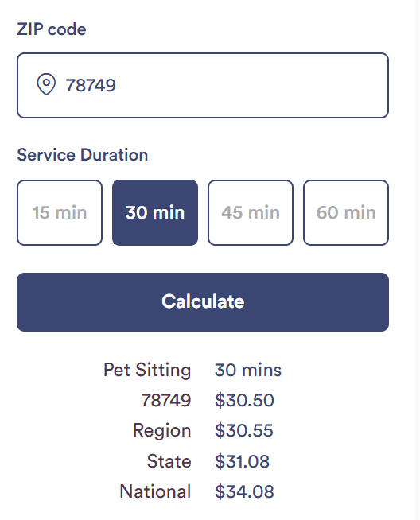The width and height of the screenshot is (420, 520).
Task: Click the $30.55 regional price
Action: [244, 430]
